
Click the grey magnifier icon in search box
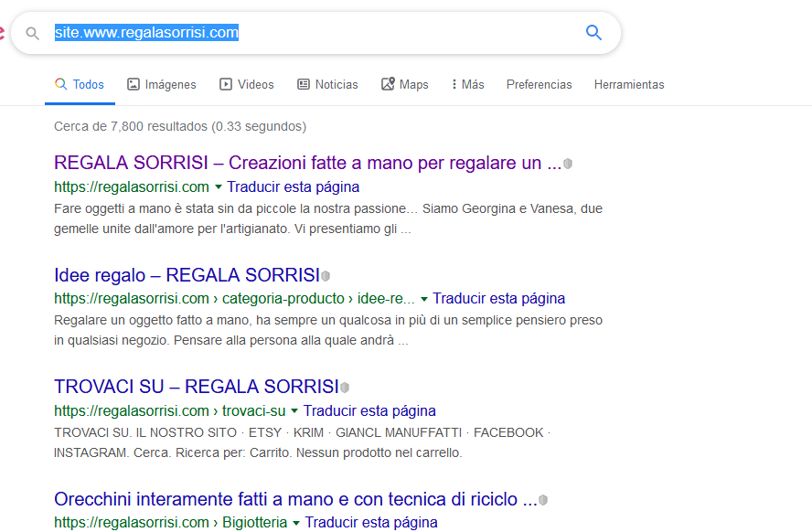tap(32, 34)
